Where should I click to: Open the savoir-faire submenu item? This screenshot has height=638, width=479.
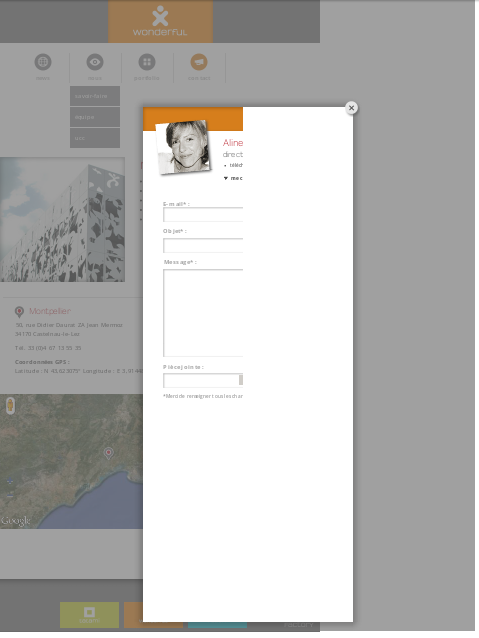pos(95,96)
